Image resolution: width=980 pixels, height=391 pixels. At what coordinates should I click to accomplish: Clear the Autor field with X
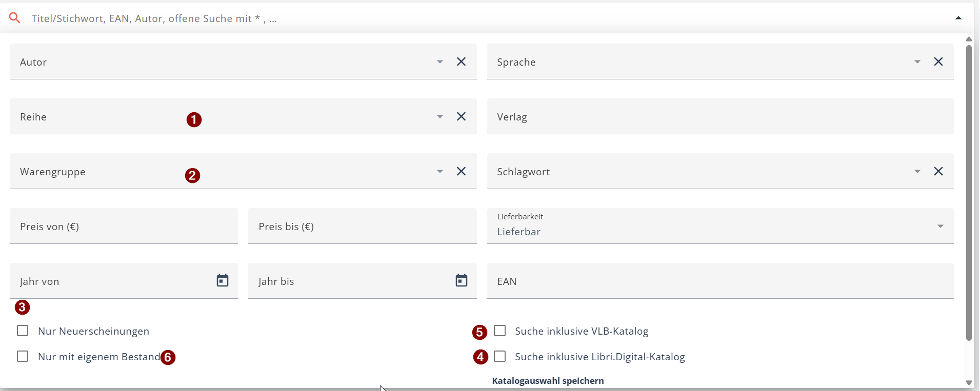461,61
